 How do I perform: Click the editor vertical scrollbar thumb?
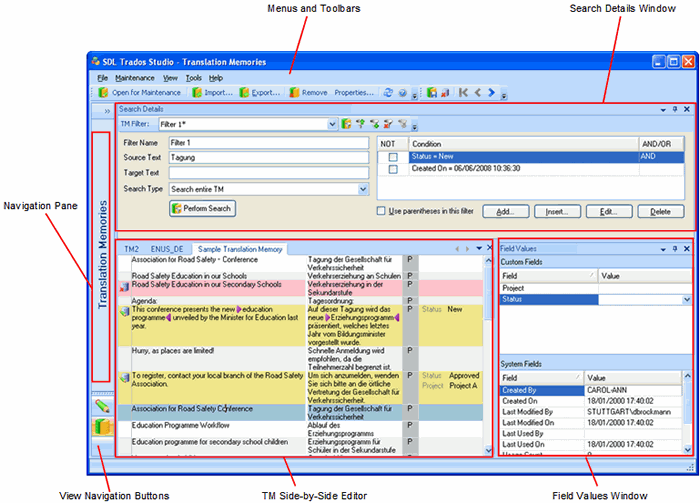pyautogui.click(x=488, y=294)
